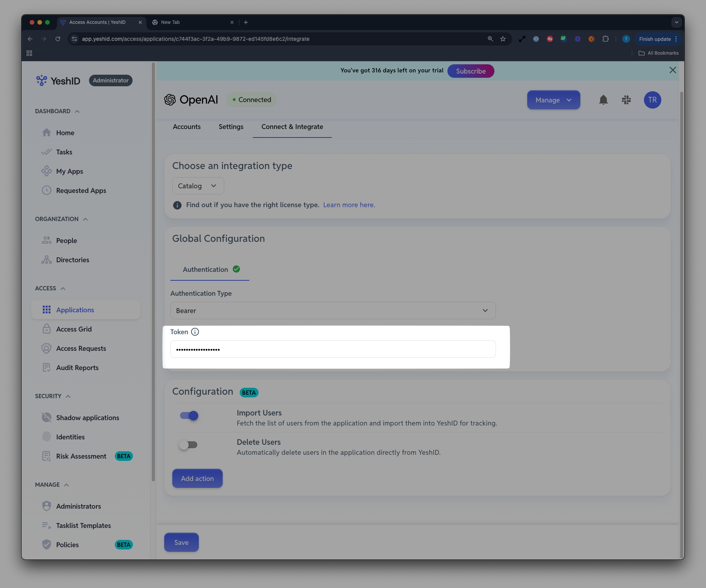Click the Add action button

click(197, 479)
